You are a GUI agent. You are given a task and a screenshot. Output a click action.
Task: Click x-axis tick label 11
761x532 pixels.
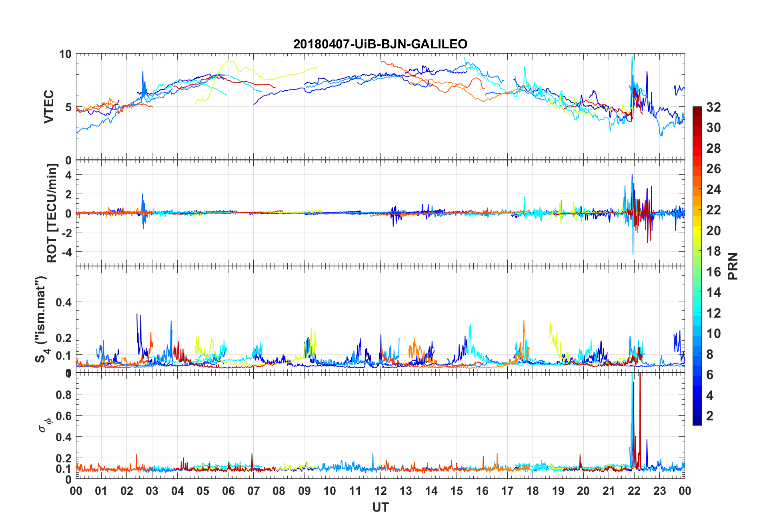tap(355, 491)
